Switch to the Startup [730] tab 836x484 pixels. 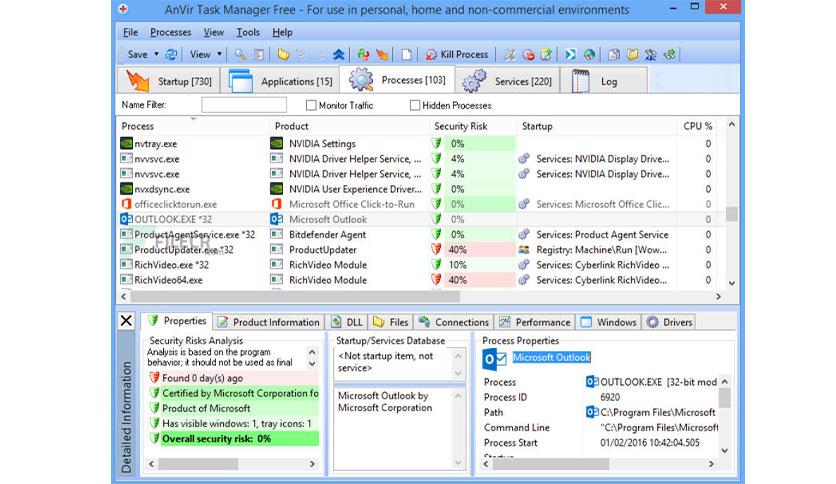click(168, 81)
